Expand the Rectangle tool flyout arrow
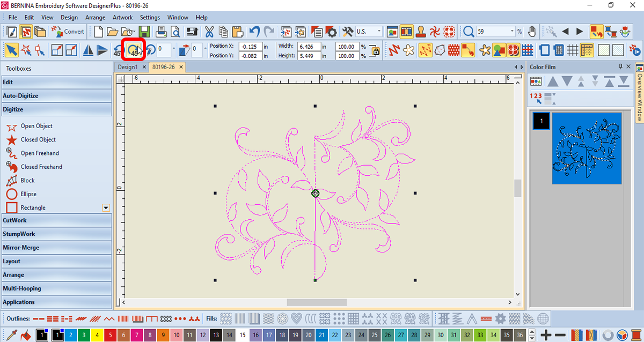Image resolution: width=644 pixels, height=342 pixels. pos(106,207)
